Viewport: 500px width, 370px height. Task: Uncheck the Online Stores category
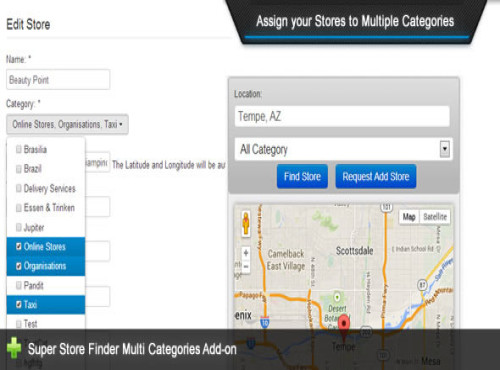46,247
